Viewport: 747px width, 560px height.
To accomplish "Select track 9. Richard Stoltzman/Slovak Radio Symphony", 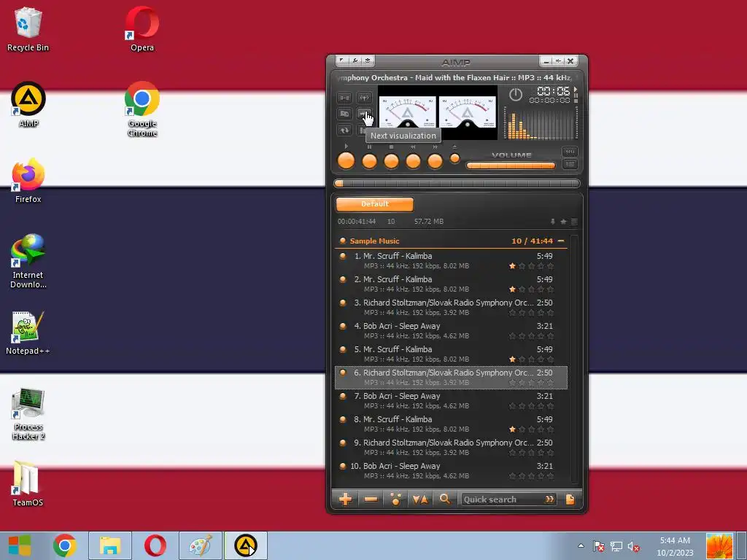I will (451, 447).
